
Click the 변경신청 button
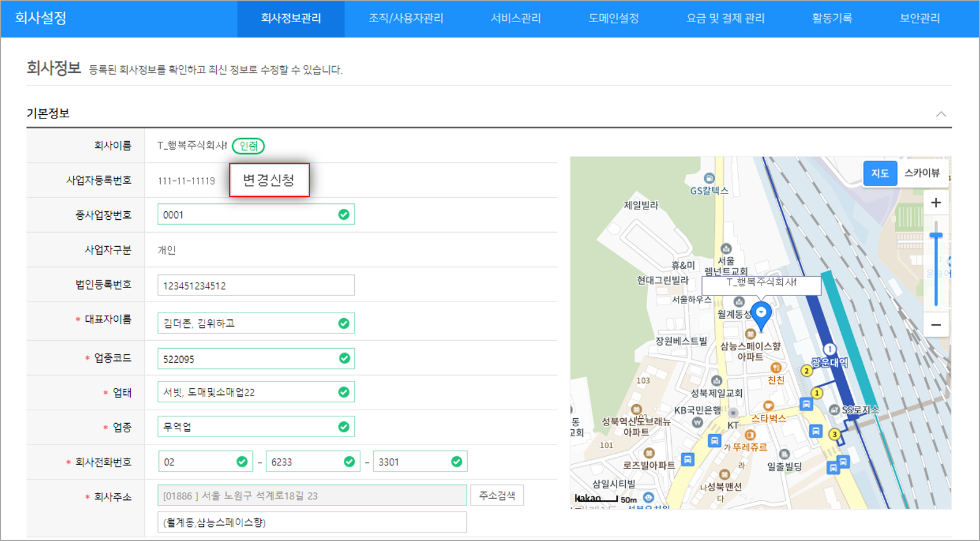coord(269,180)
